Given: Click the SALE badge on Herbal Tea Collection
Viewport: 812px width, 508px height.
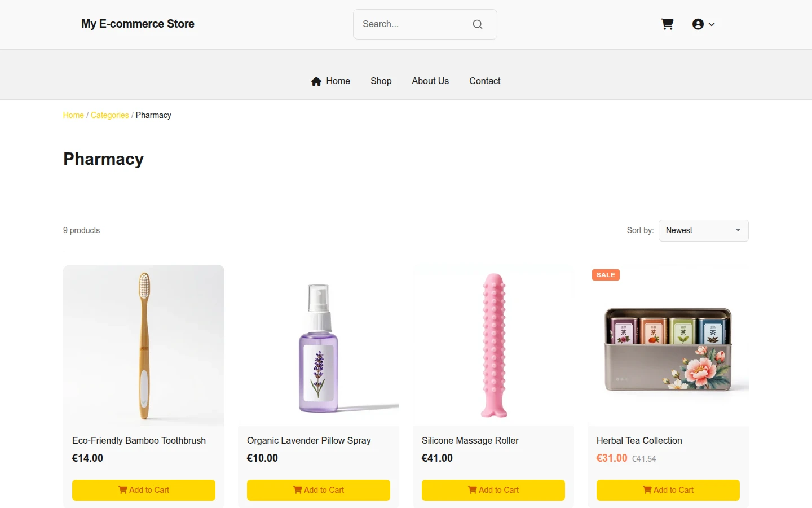Looking at the screenshot, I should tap(606, 275).
